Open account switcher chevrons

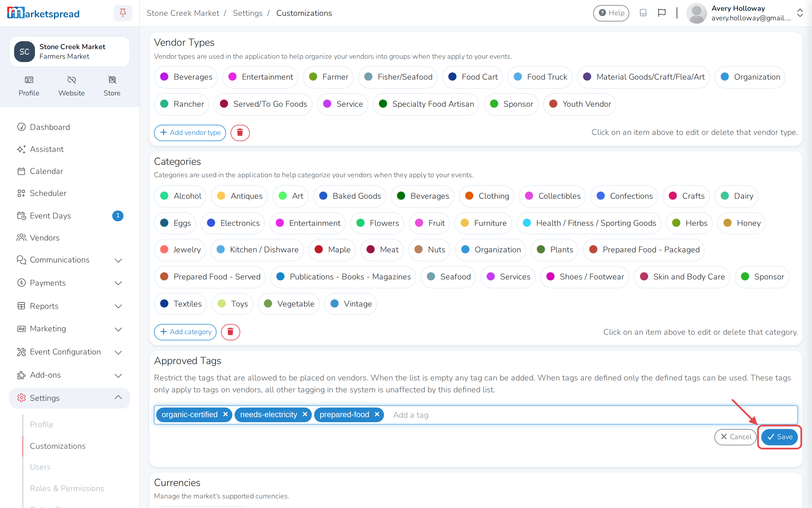[800, 13]
